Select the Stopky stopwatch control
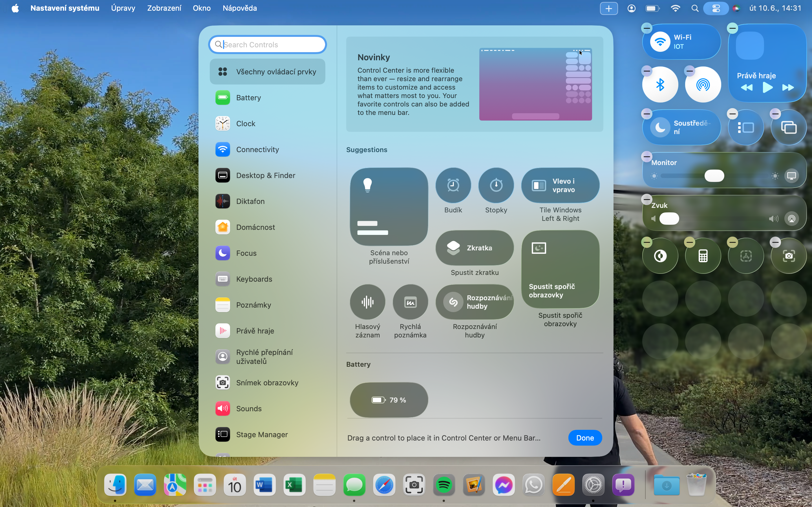The image size is (812, 507). coord(496,185)
